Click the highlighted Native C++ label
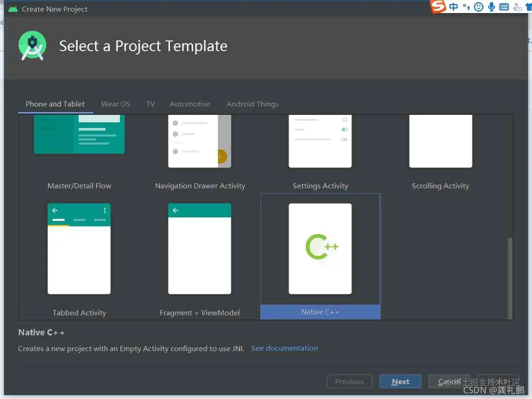 click(x=320, y=312)
